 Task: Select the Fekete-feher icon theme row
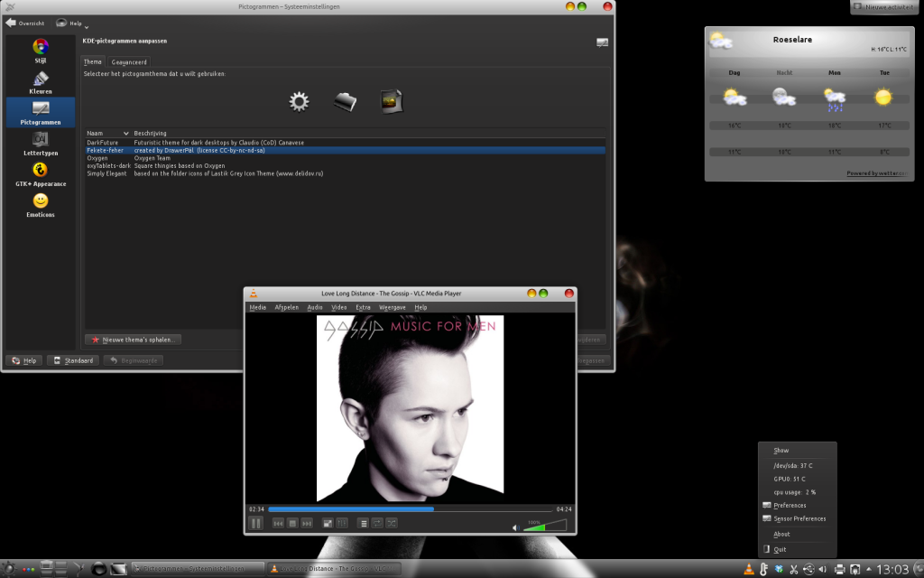coord(345,151)
